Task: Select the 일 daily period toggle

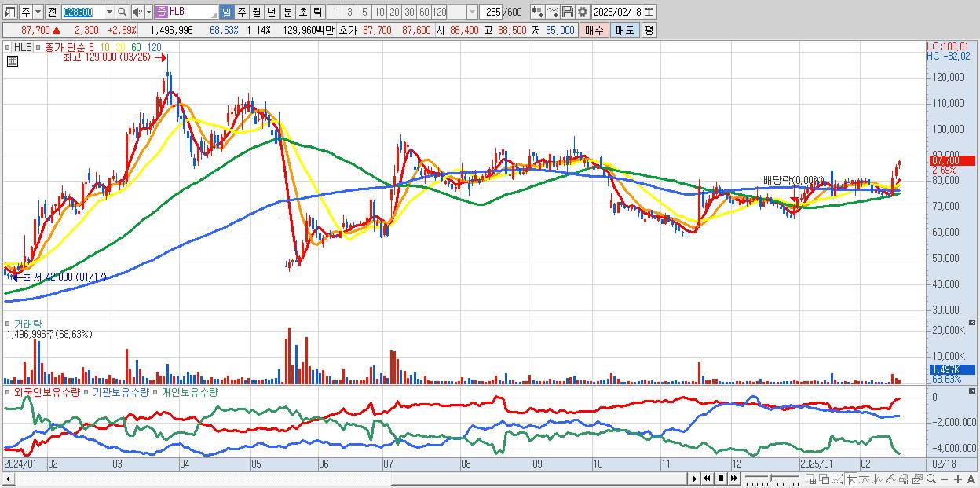Action: point(227,12)
